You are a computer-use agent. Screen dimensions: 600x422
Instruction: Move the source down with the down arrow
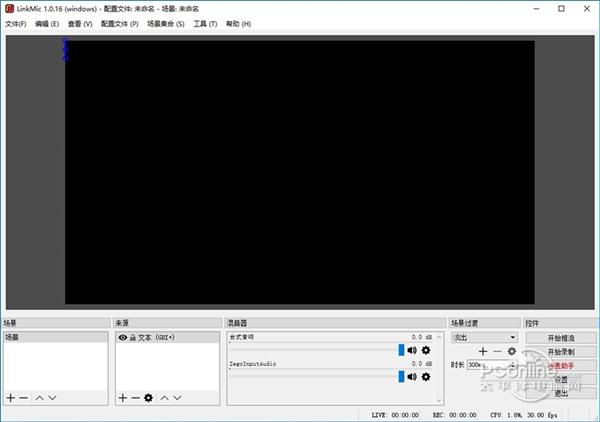(177, 398)
